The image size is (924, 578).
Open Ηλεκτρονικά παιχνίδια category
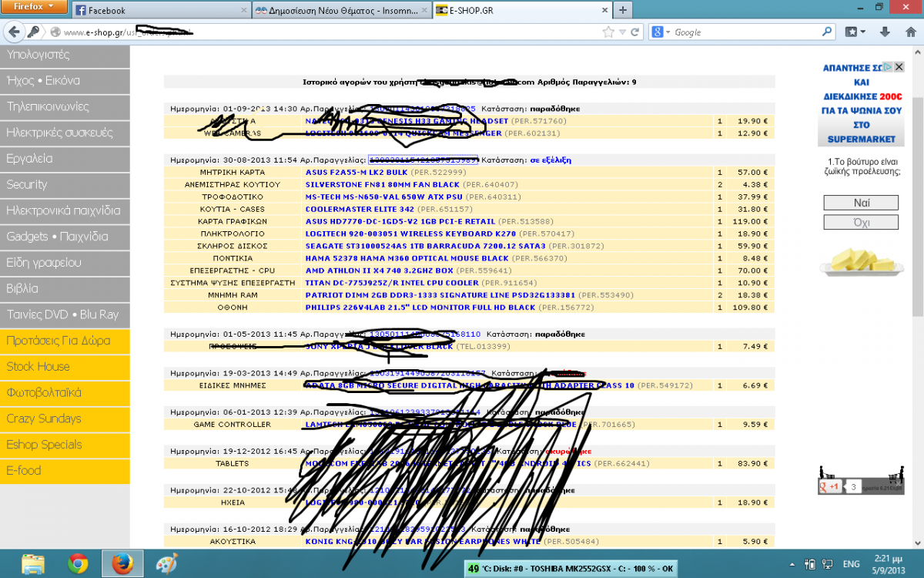(65, 210)
